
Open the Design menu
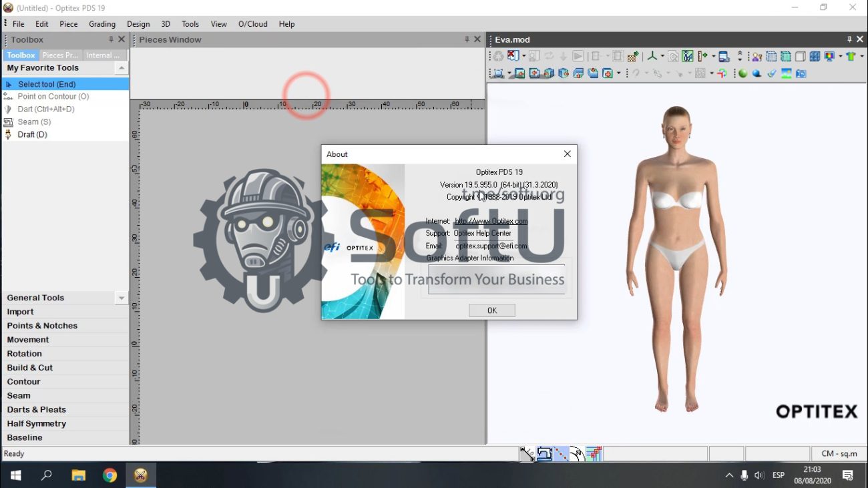click(138, 24)
